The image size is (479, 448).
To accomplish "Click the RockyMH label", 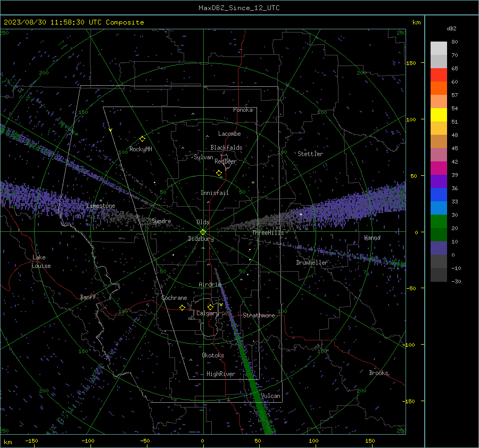I will (141, 149).
